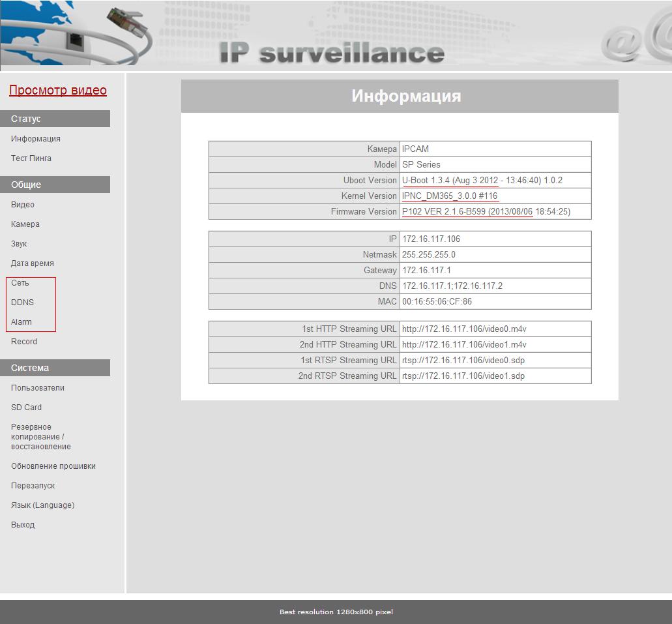The height and width of the screenshot is (624, 672).
Task: Select Дата время menu item
Action: [33, 263]
